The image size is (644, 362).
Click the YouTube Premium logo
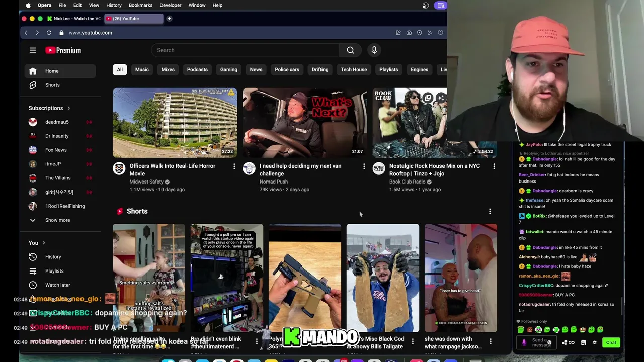point(63,50)
